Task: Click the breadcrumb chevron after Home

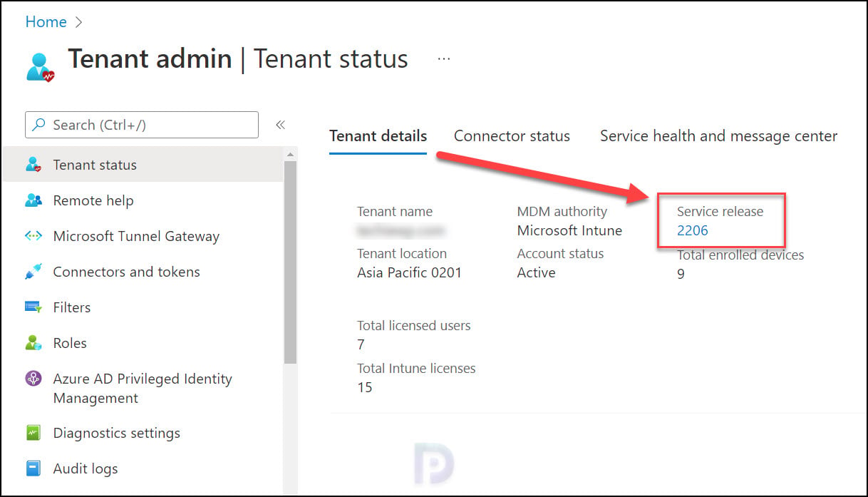Action: coord(78,22)
